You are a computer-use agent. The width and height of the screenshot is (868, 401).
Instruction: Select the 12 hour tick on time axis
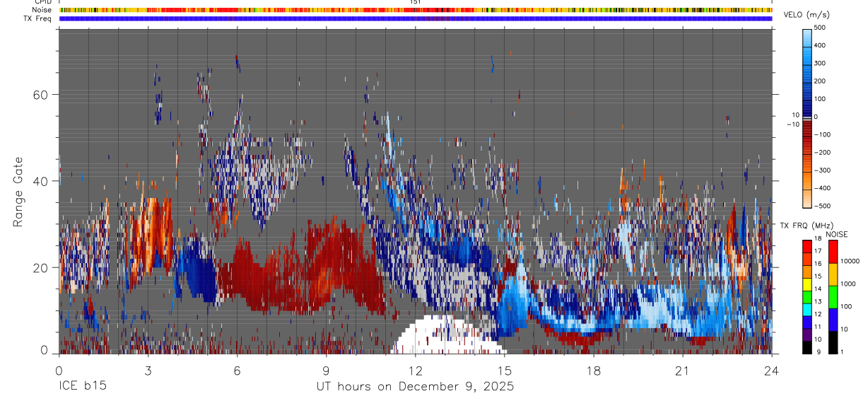(416, 371)
